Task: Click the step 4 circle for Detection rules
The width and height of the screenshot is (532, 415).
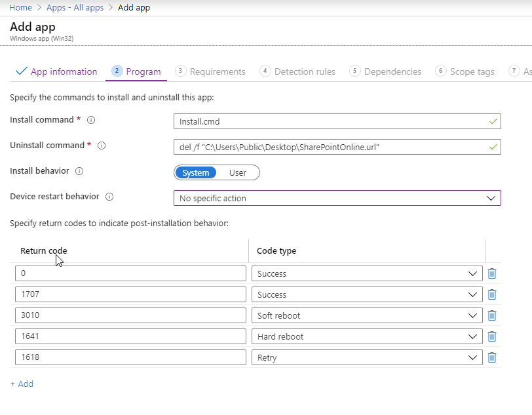Action: (265, 71)
